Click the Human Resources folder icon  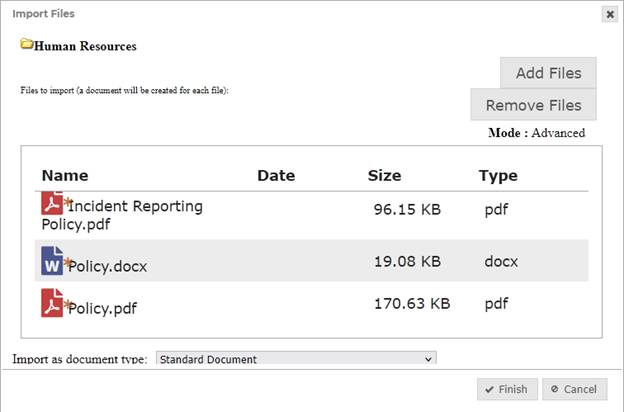pyautogui.click(x=27, y=44)
